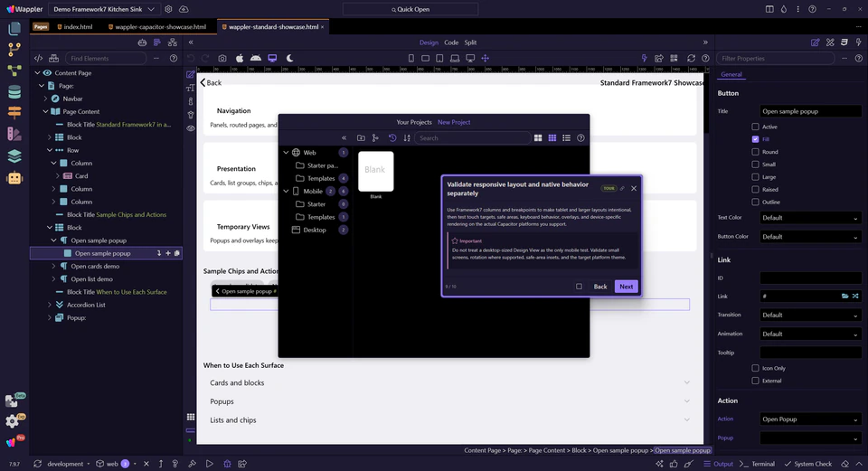
Task: Click the refresh icon in design toolbar
Action: click(691, 58)
